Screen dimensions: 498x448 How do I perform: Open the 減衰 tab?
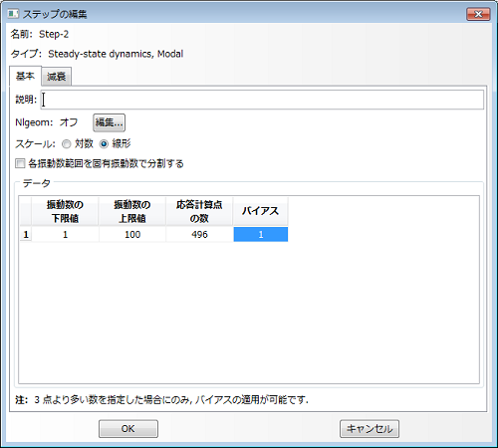(57, 77)
